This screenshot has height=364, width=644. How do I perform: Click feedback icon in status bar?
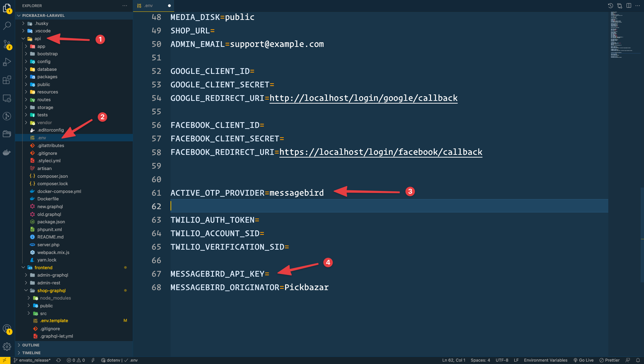click(628, 360)
